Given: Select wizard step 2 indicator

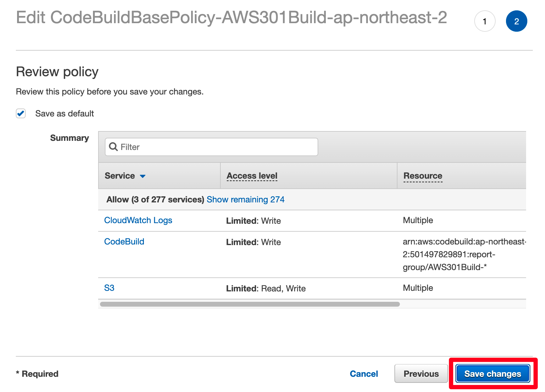Looking at the screenshot, I should click(516, 21).
